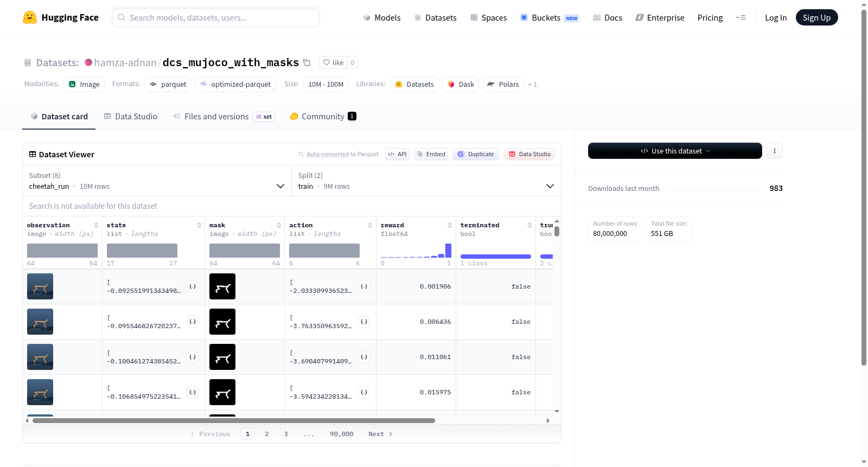Like this dataset
The image size is (868, 467).
pos(333,62)
